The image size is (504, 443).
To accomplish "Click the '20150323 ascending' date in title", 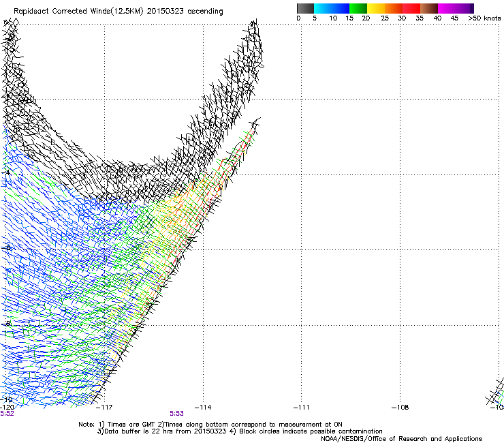I will coord(185,12).
